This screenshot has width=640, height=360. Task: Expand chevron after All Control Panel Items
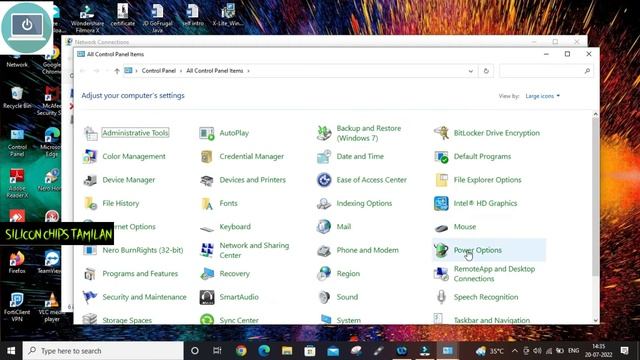coord(248,71)
